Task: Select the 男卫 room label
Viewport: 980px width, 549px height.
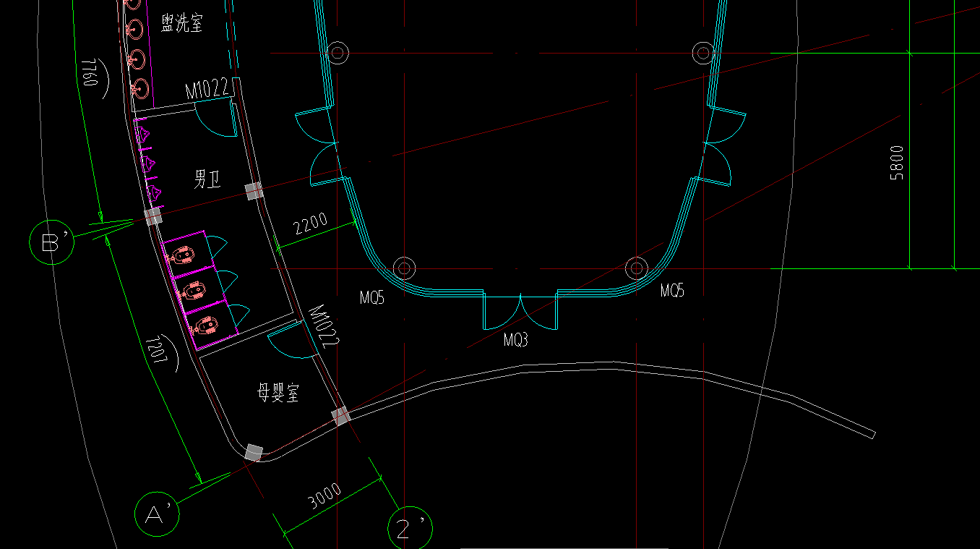Action: point(207,179)
